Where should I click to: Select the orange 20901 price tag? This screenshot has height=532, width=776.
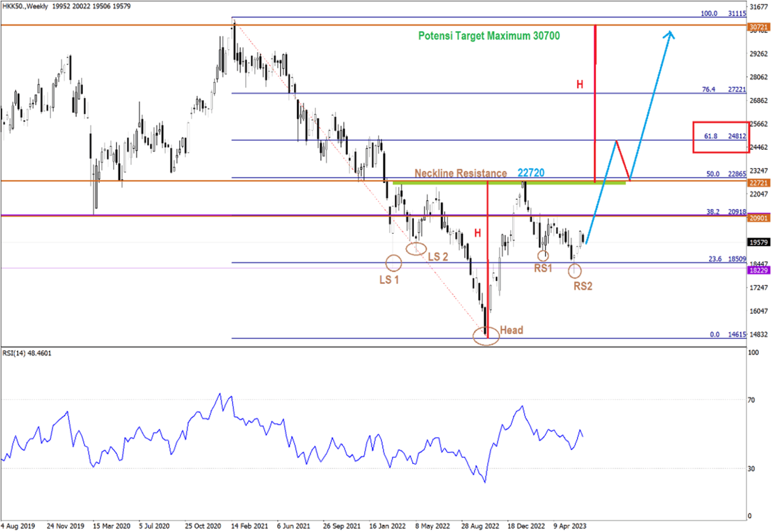[x=758, y=218]
